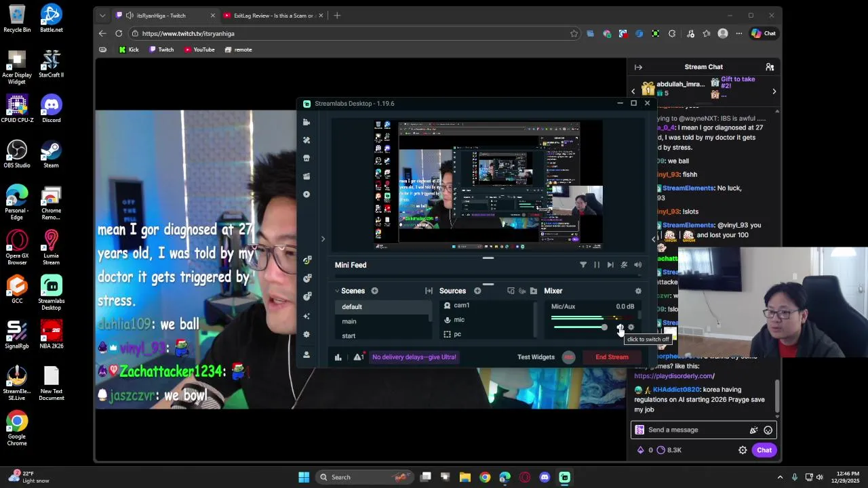Mute the itsRyanHiga Twitch browser tab

click(130, 16)
